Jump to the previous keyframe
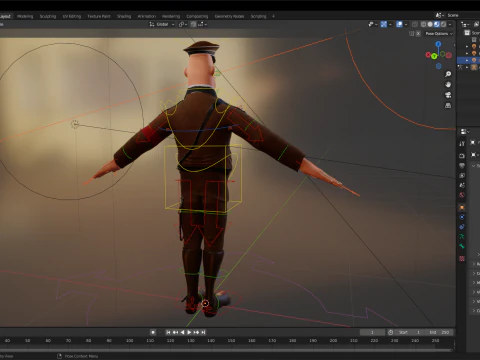Screen dimensions: 480x360 [x=175, y=332]
